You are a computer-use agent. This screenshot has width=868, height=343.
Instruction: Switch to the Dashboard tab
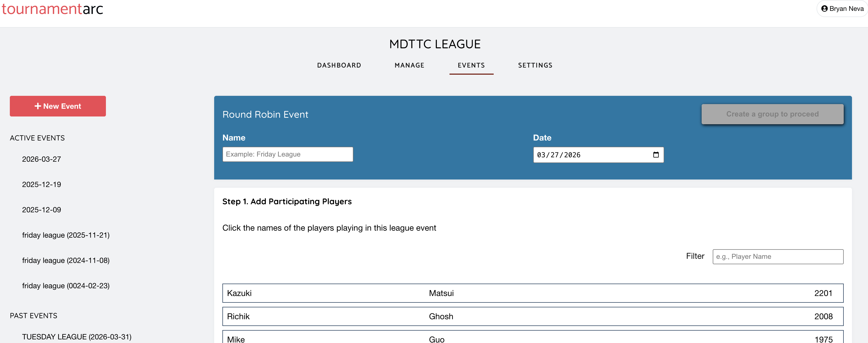coord(339,65)
